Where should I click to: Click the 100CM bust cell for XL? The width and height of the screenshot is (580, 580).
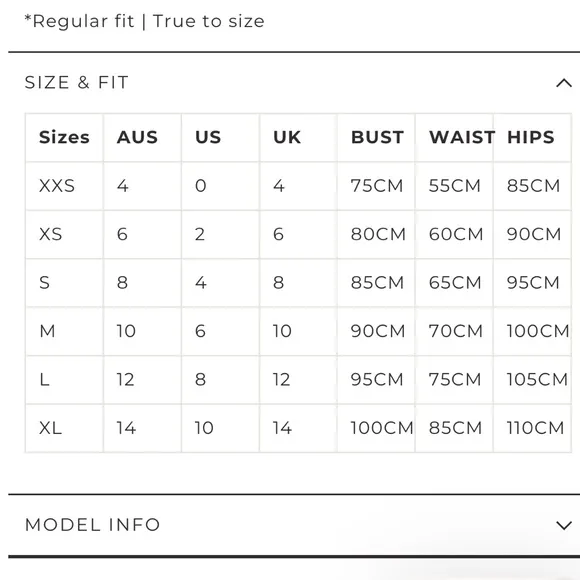point(382,428)
